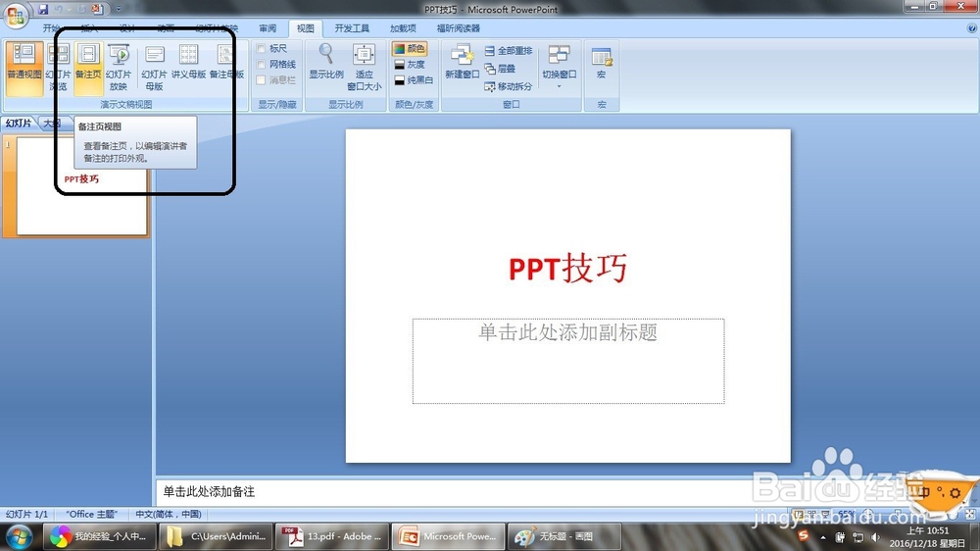Switch to 无标题 - 画图 Paint taskbar window
Image resolution: width=980 pixels, height=551 pixels.
pos(565,536)
